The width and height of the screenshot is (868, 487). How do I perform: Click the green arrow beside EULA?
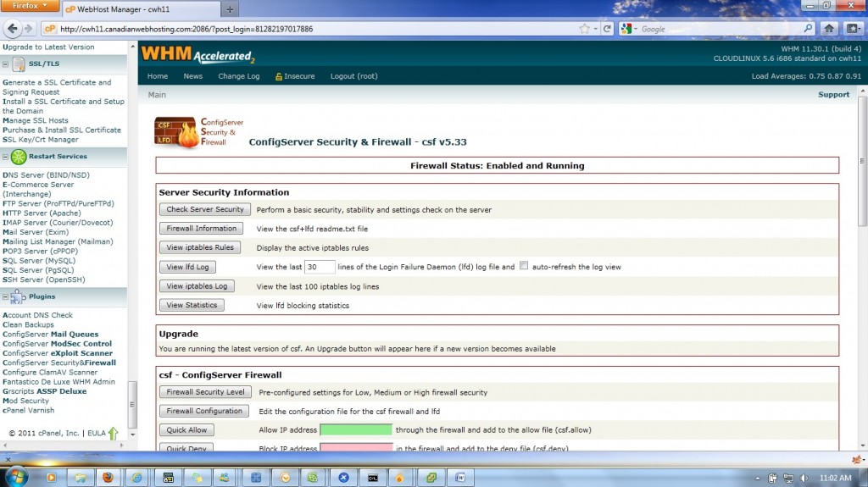tap(114, 433)
